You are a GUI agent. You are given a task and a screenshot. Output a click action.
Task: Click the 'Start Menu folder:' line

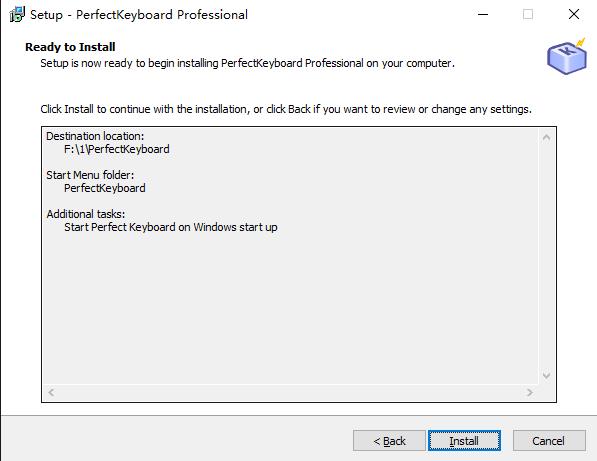point(90,175)
